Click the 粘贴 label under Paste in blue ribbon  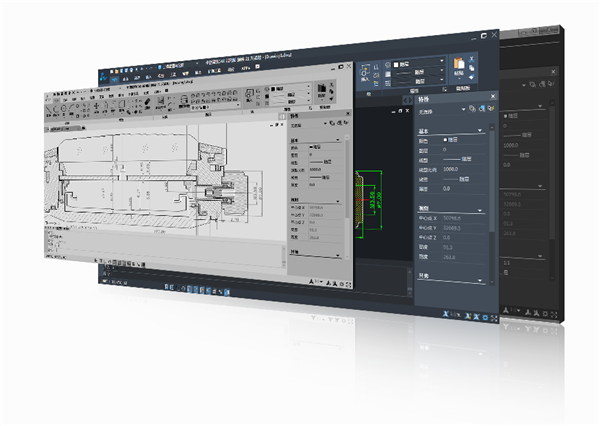(458, 73)
